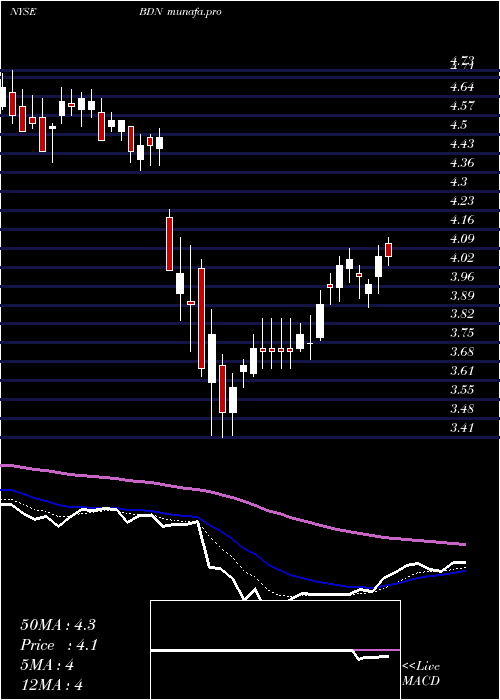The image size is (500, 700).
Task: Click the 5MA : 4 readout
Action: point(47,665)
